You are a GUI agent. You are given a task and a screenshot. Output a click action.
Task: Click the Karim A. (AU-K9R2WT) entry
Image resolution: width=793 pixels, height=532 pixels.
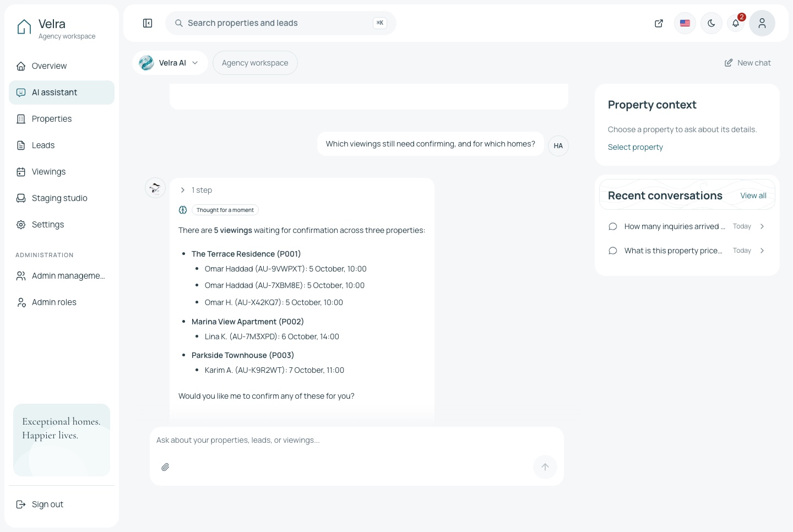274,370
